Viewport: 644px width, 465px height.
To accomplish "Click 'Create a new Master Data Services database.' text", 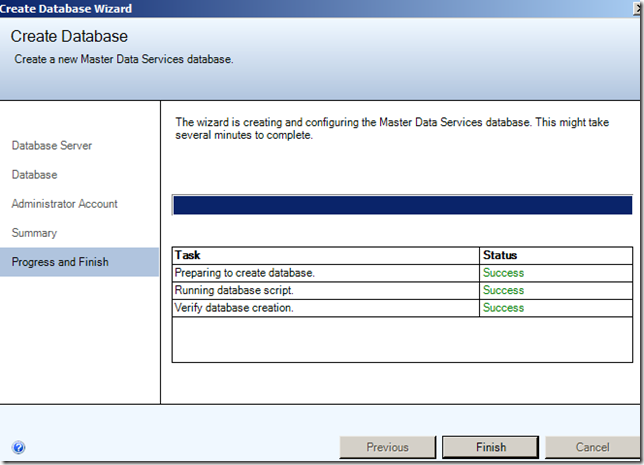I will pos(124,59).
